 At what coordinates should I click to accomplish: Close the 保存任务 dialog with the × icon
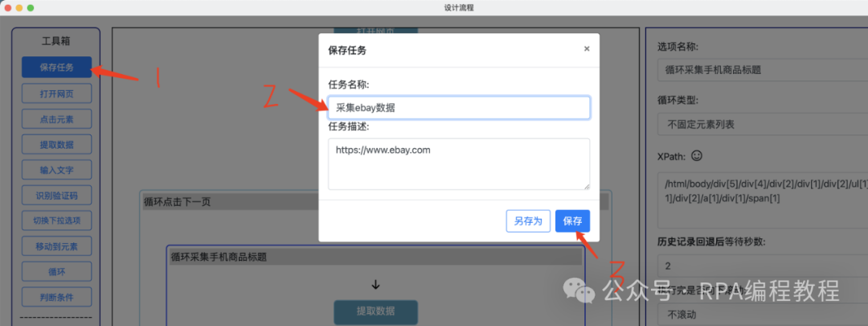(587, 49)
